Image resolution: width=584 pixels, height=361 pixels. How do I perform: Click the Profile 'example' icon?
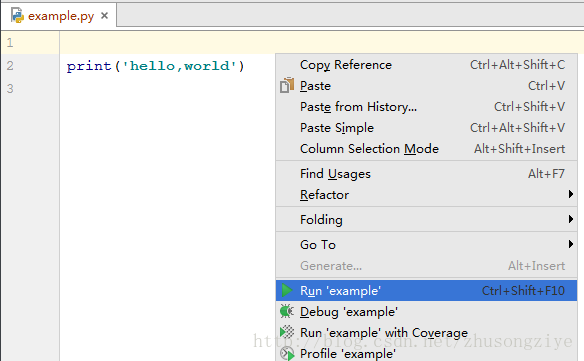tap(287, 353)
